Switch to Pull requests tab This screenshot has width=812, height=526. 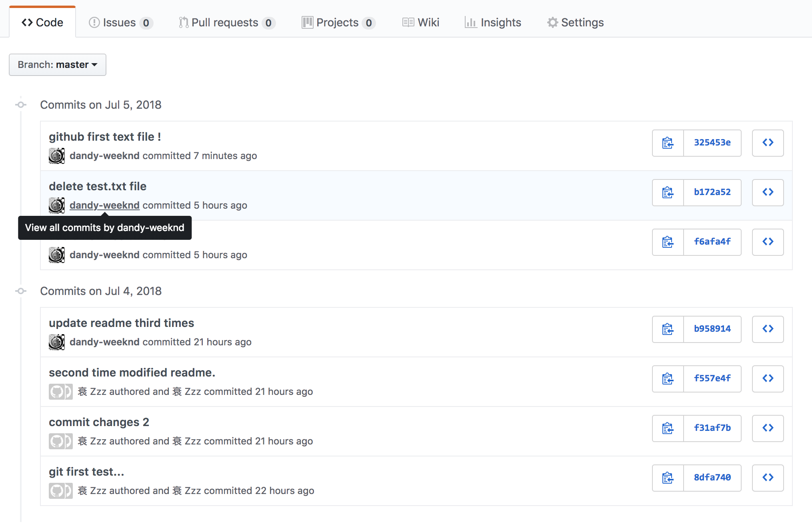coord(226,22)
